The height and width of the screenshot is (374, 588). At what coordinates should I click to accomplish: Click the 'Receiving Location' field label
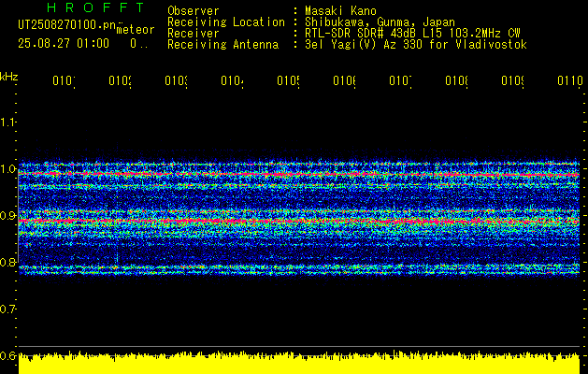click(226, 22)
